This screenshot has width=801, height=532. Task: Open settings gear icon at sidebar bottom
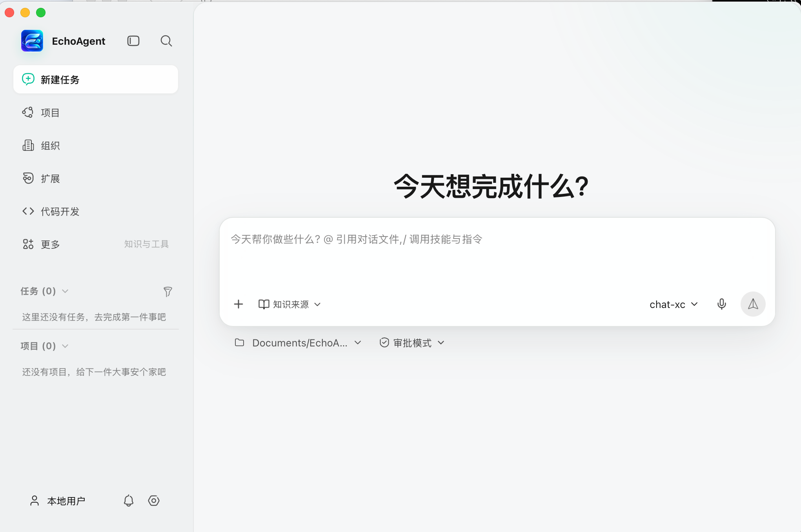(154, 501)
